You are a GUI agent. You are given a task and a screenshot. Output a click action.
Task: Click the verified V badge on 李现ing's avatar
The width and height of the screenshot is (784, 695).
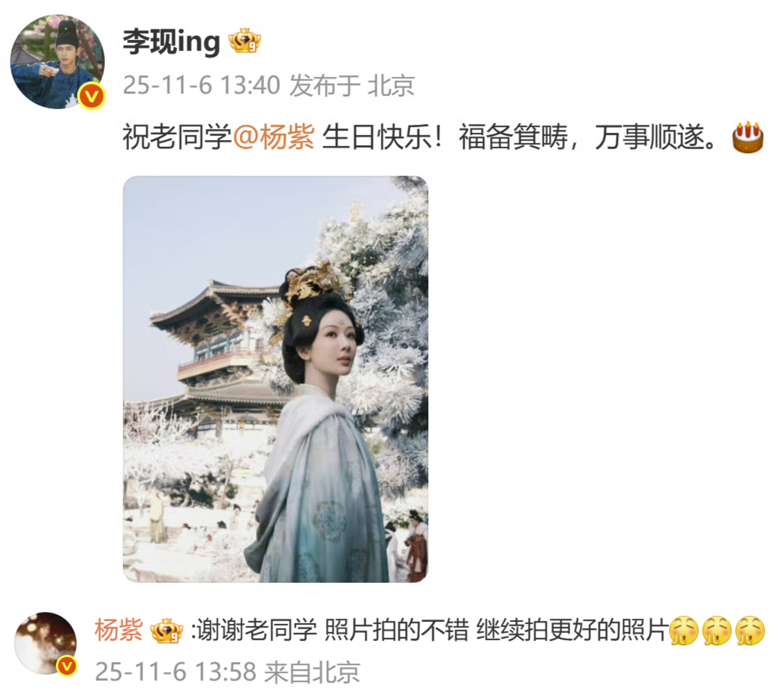[91, 96]
